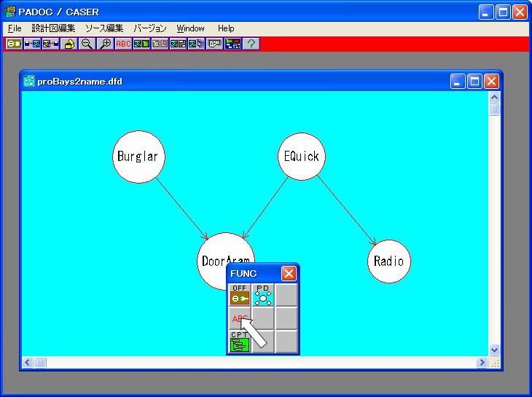The width and height of the screenshot is (532, 397).
Task: Click the EQuick node circle
Action: click(301, 157)
